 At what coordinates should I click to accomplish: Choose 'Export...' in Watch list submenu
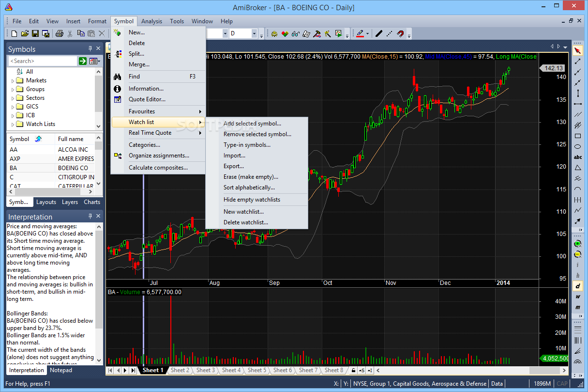coord(257,166)
